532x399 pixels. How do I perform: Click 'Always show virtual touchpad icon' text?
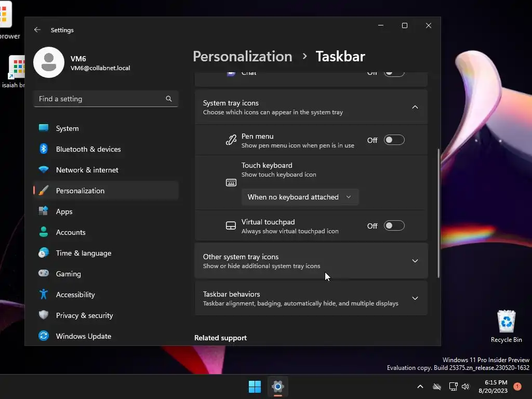[290, 231]
